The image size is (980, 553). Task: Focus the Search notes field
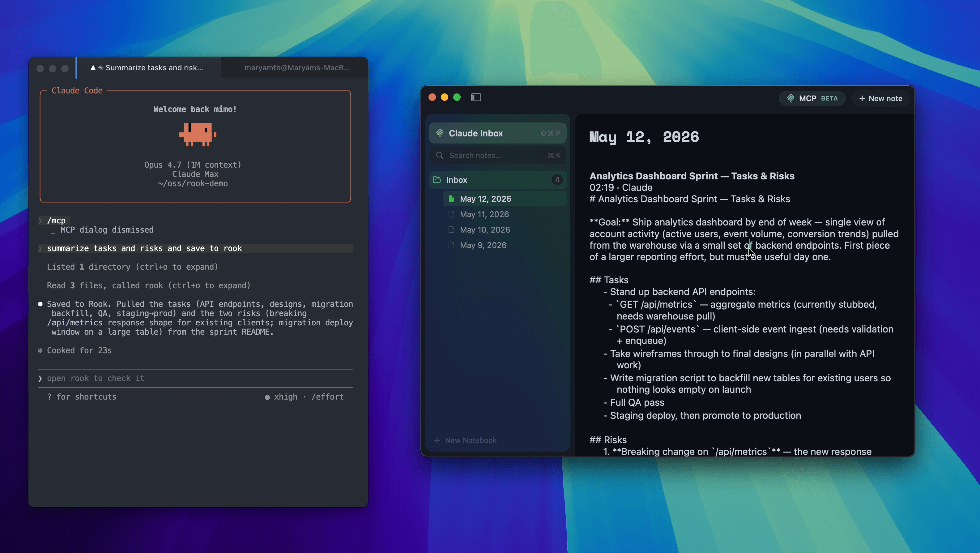point(498,155)
